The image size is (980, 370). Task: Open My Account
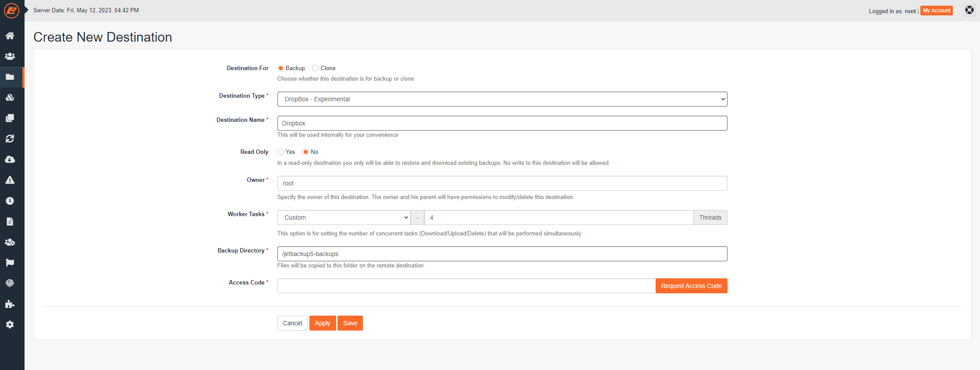(937, 11)
